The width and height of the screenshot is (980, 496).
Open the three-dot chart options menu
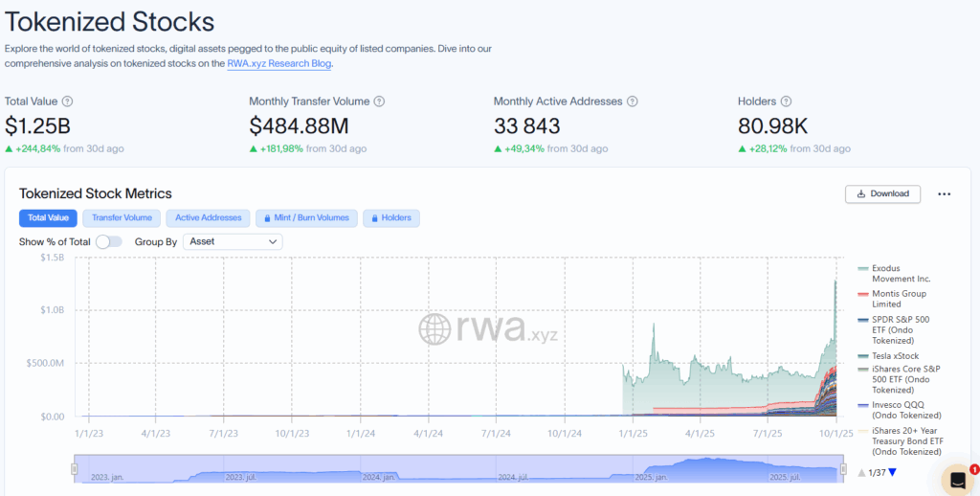coord(944,194)
